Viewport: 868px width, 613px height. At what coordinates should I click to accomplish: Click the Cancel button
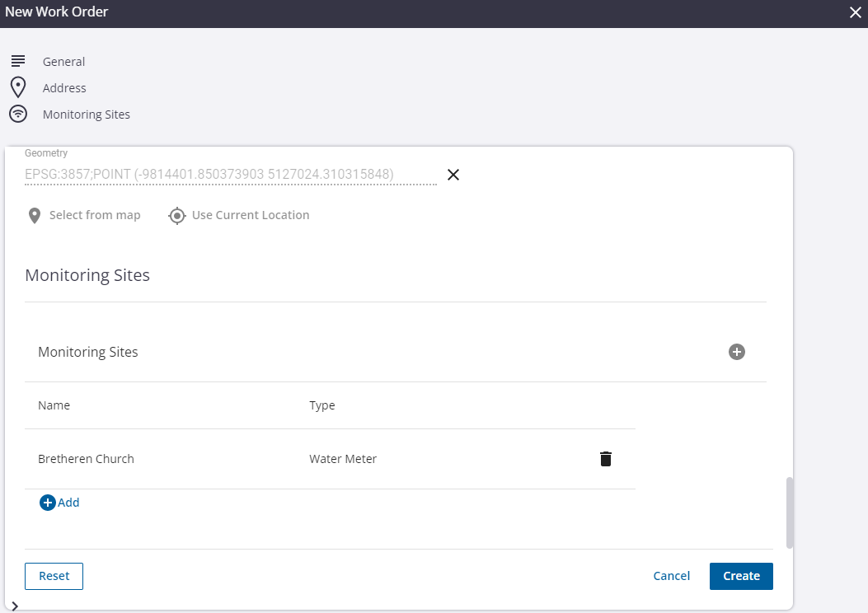tap(672, 576)
